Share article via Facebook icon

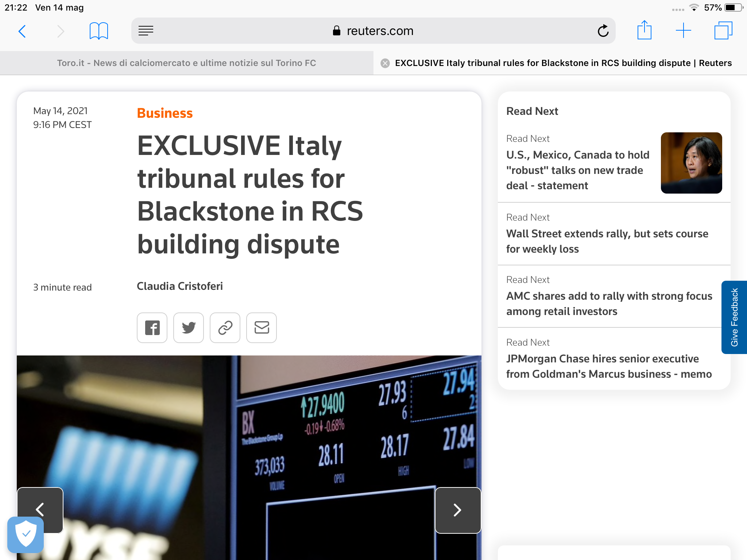point(152,328)
